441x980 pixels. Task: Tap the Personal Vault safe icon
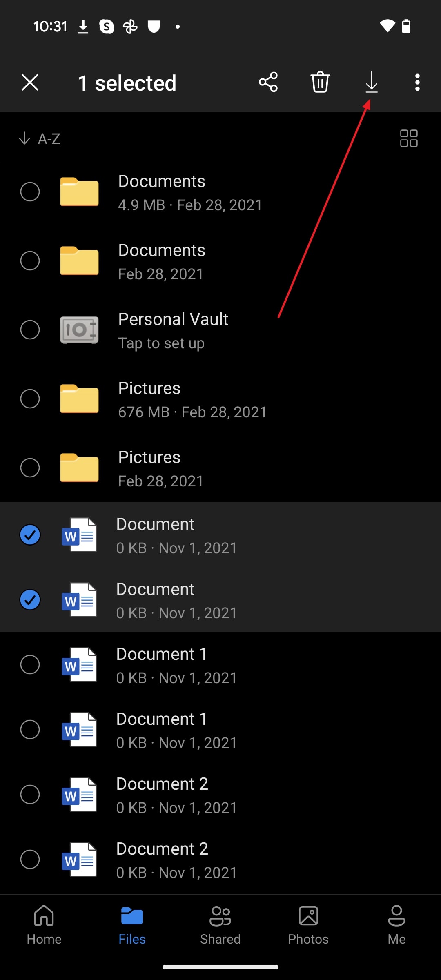79,330
